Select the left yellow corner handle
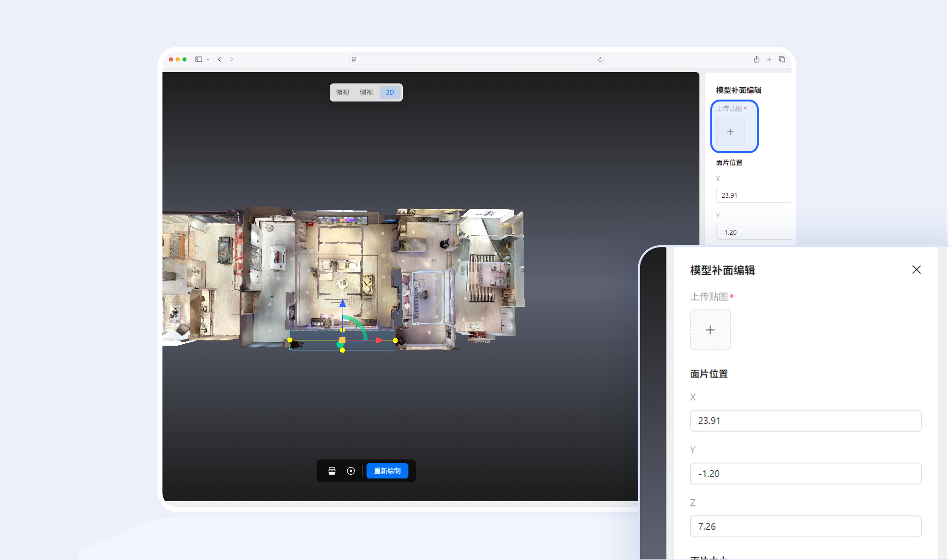The width and height of the screenshot is (949, 560). point(290,340)
